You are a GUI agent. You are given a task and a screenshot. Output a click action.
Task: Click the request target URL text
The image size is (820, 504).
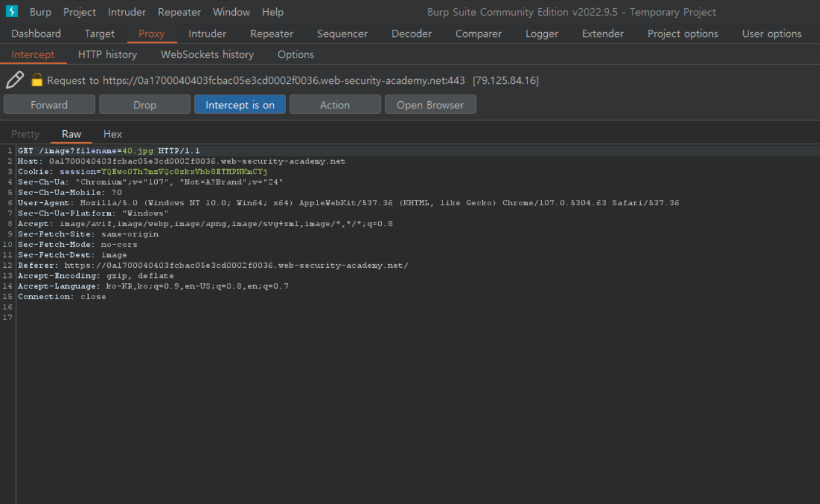[283, 80]
